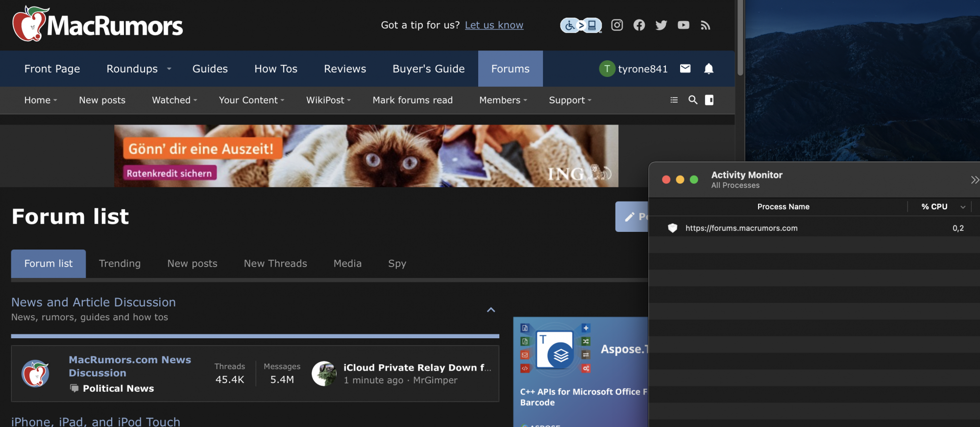
Task: Open the alerts bell icon
Action: (x=709, y=69)
